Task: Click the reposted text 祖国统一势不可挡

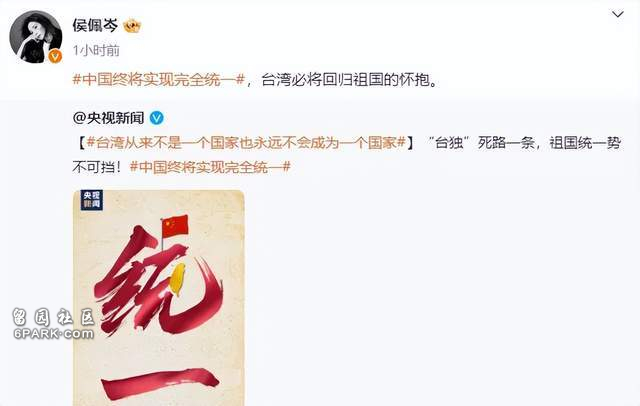Action: click(x=347, y=155)
